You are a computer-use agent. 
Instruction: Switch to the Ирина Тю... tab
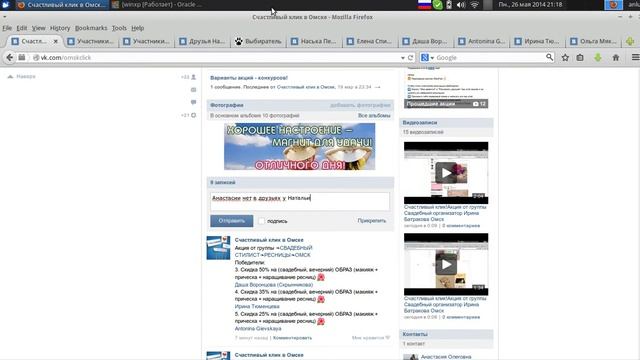click(x=537, y=41)
